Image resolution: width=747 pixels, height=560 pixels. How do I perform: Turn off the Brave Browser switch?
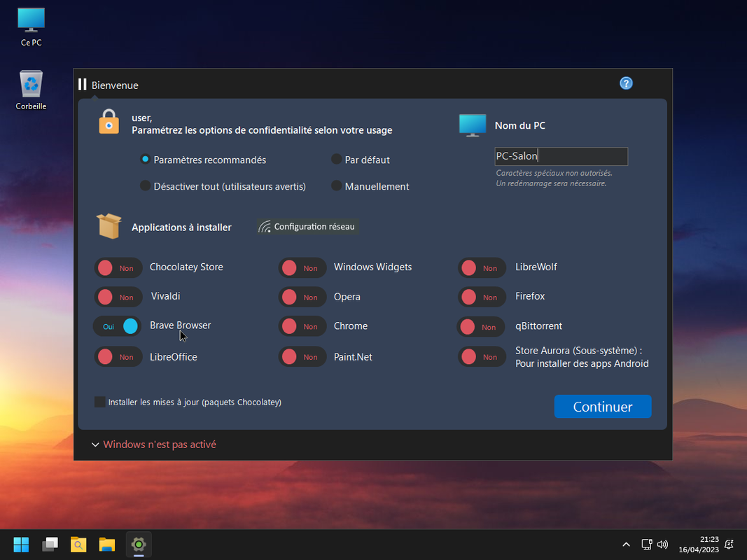pyautogui.click(x=117, y=326)
